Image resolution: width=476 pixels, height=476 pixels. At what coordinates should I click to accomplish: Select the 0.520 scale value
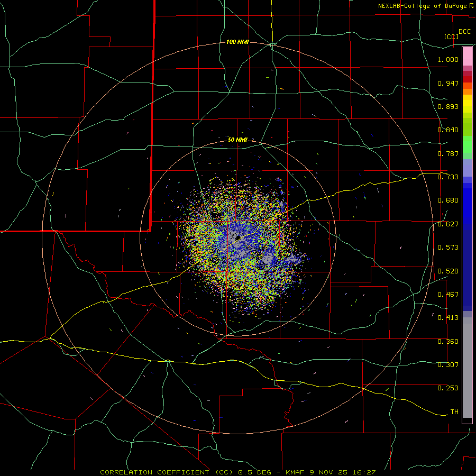point(448,271)
